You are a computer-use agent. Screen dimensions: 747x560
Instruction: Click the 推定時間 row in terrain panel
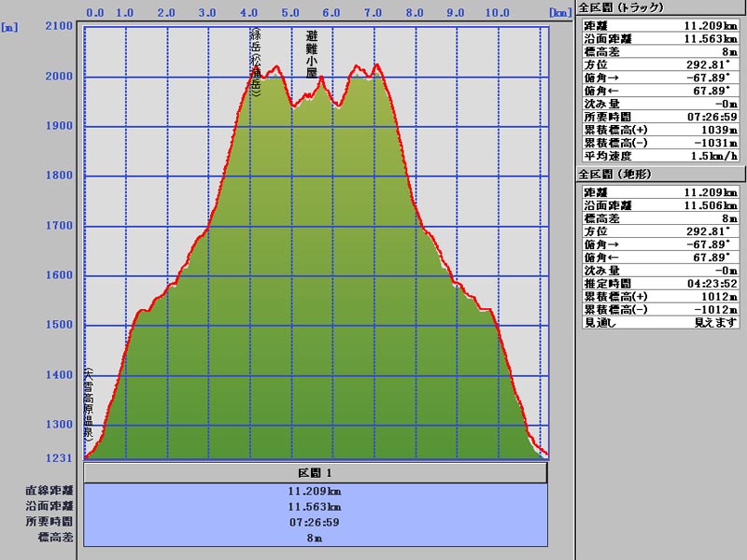[x=660, y=281]
